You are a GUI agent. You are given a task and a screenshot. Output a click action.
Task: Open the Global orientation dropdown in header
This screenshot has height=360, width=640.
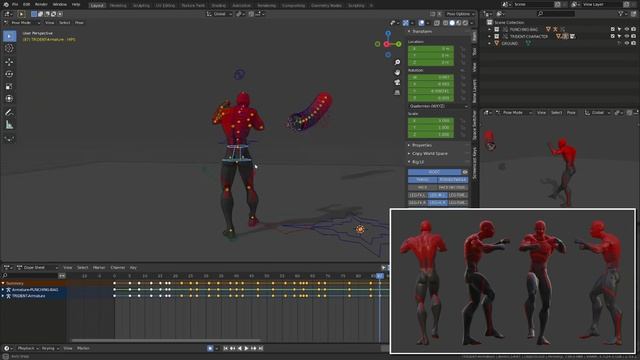pyautogui.click(x=219, y=14)
